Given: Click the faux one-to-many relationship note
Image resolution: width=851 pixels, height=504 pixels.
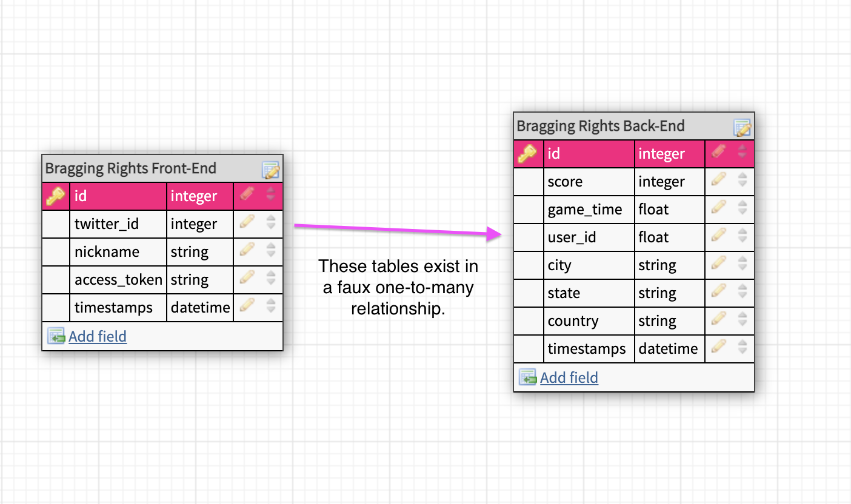Looking at the screenshot, I should pos(398,288).
